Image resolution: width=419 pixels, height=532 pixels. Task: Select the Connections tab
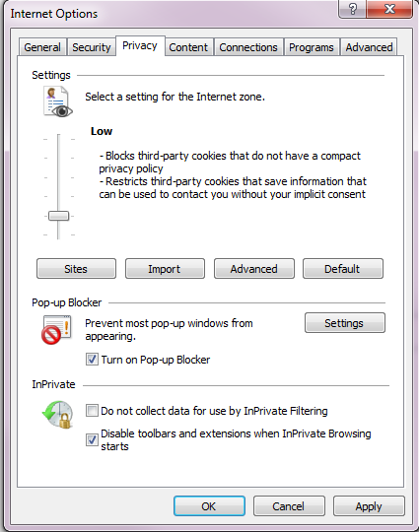248,47
